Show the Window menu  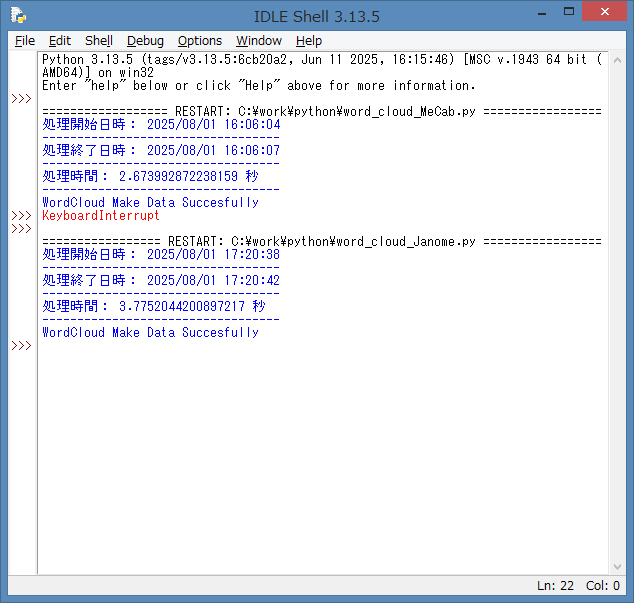259,41
